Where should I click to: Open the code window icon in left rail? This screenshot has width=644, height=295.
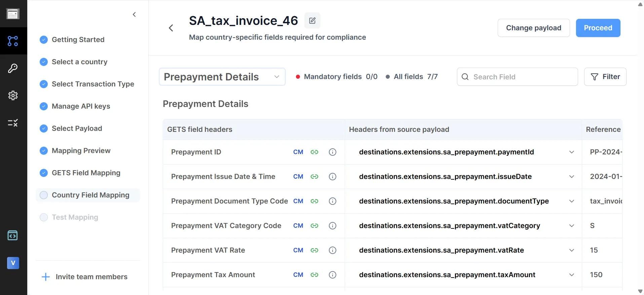pos(13,235)
